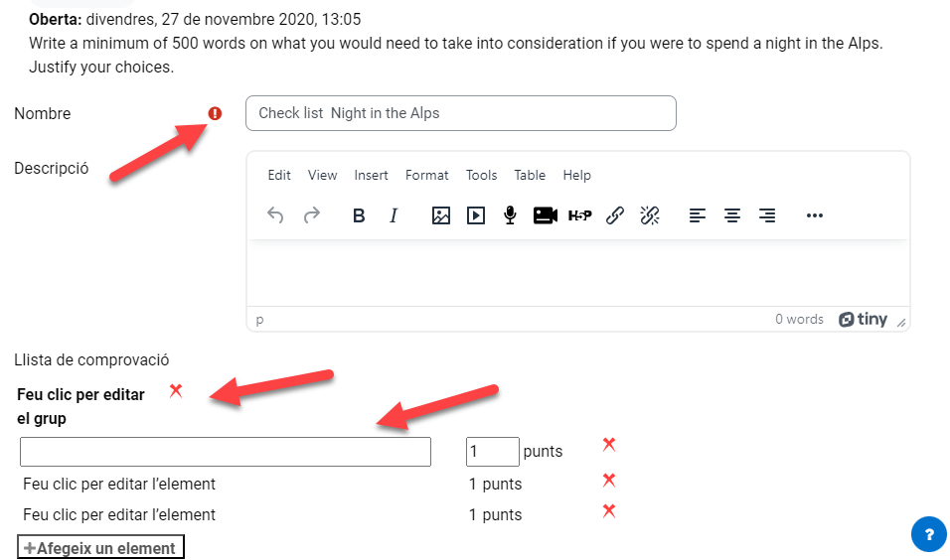Center-align the text
The image size is (950, 560).
[x=732, y=215]
